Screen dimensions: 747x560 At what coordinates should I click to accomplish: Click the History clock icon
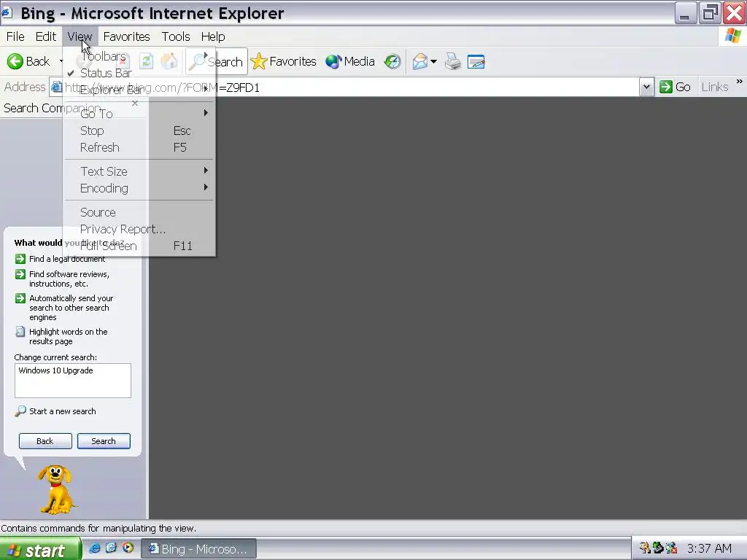pos(392,61)
